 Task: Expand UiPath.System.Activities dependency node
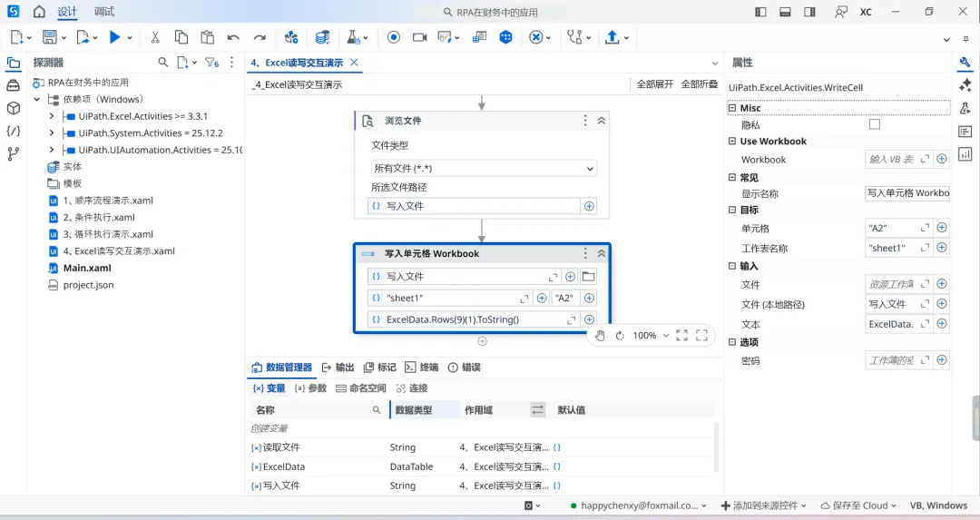click(x=51, y=133)
